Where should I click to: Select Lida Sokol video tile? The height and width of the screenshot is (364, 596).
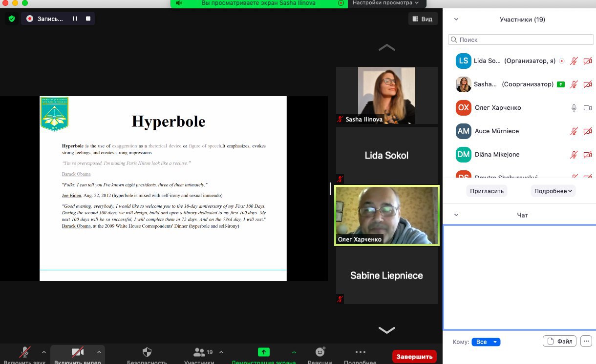387,155
